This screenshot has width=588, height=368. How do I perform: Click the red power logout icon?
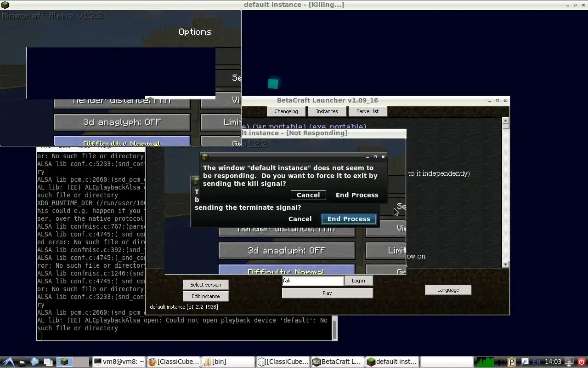point(581,362)
